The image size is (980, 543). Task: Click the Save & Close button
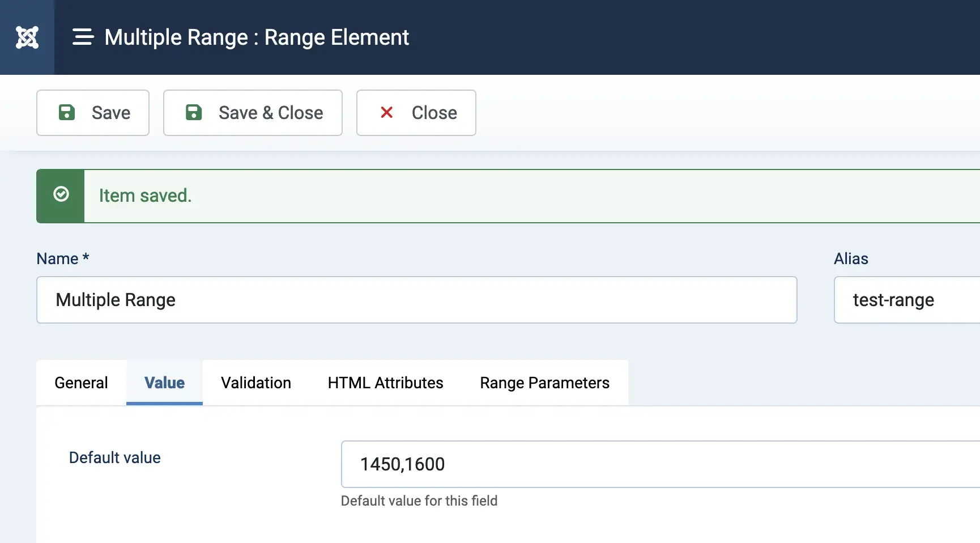point(253,113)
